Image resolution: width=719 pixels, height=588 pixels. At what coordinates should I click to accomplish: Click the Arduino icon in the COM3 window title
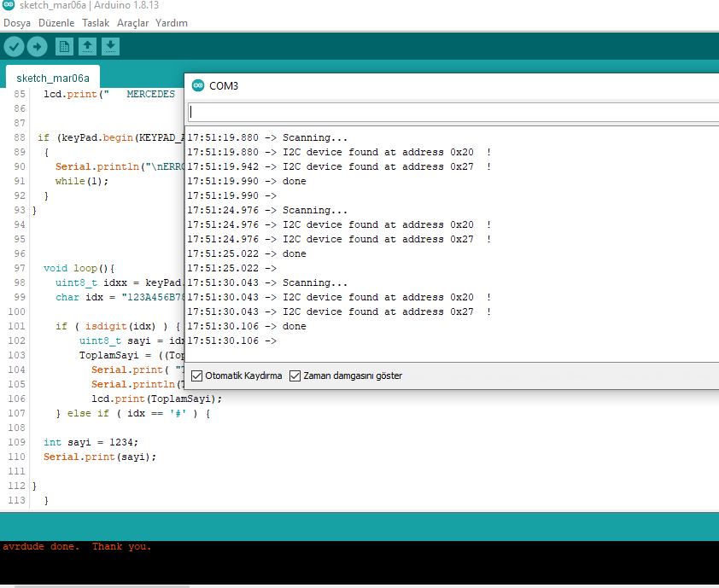coord(198,85)
